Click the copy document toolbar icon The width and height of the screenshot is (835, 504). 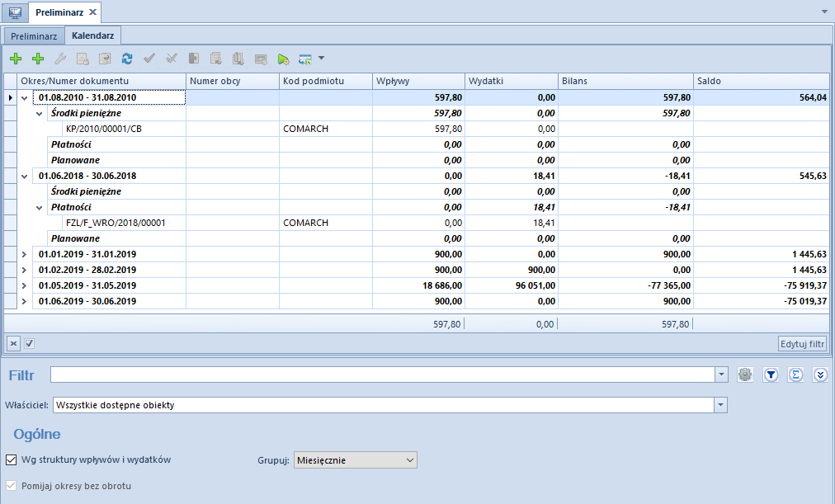(x=105, y=59)
